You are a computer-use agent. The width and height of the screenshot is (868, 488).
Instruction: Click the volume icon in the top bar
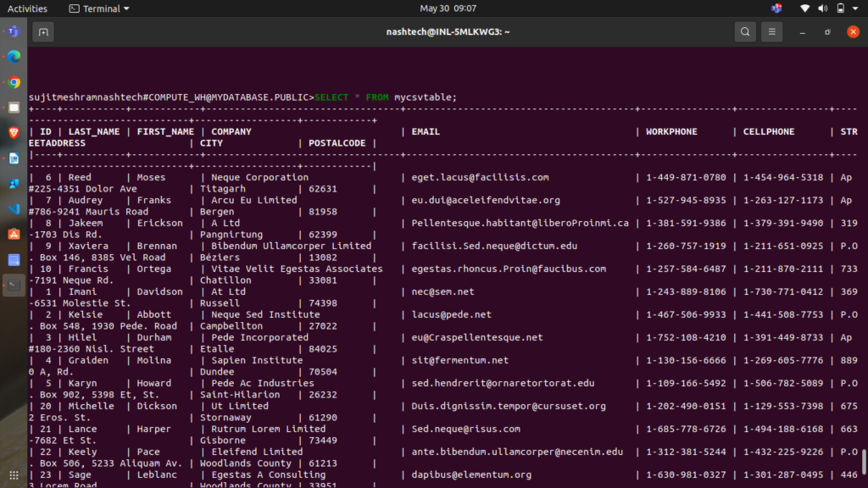823,8
